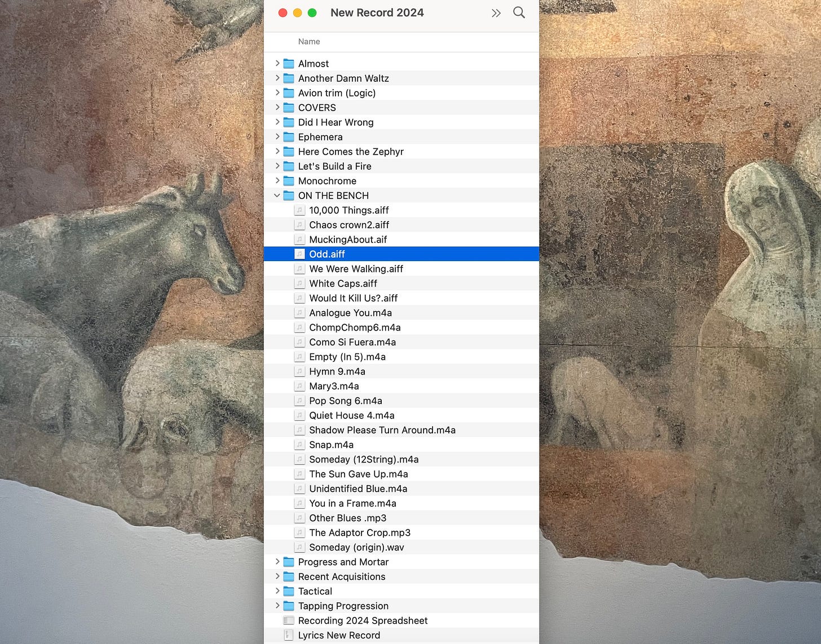Select Would It Kill Us?.aiff
The height and width of the screenshot is (644, 821).
click(x=401, y=298)
